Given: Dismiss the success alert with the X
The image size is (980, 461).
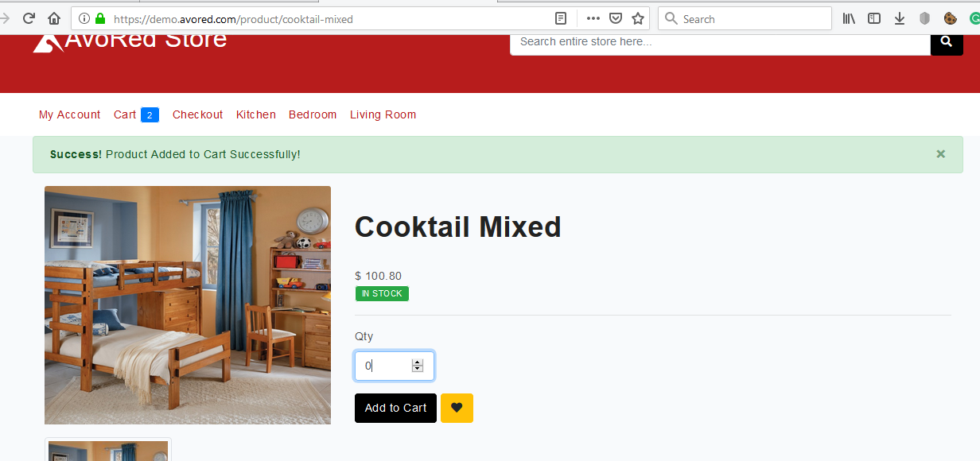Looking at the screenshot, I should [940, 154].
